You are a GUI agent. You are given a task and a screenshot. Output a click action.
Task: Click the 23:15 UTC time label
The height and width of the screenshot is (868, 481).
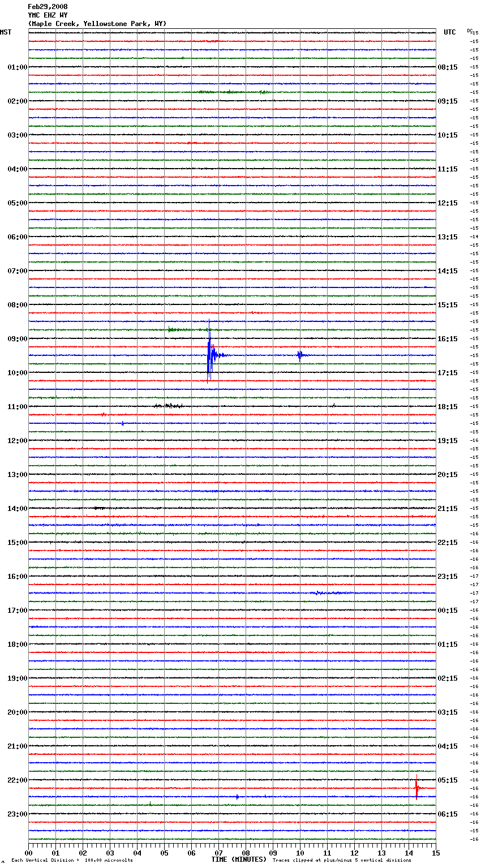[x=448, y=577]
